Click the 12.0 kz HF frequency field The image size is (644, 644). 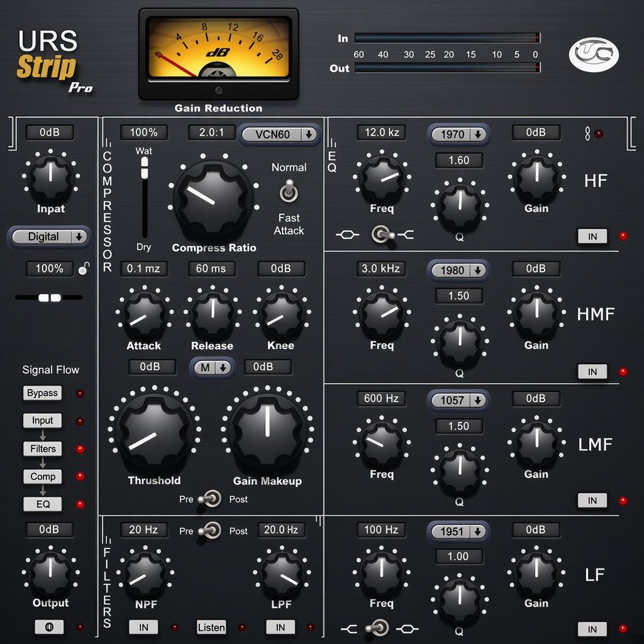coord(382,132)
